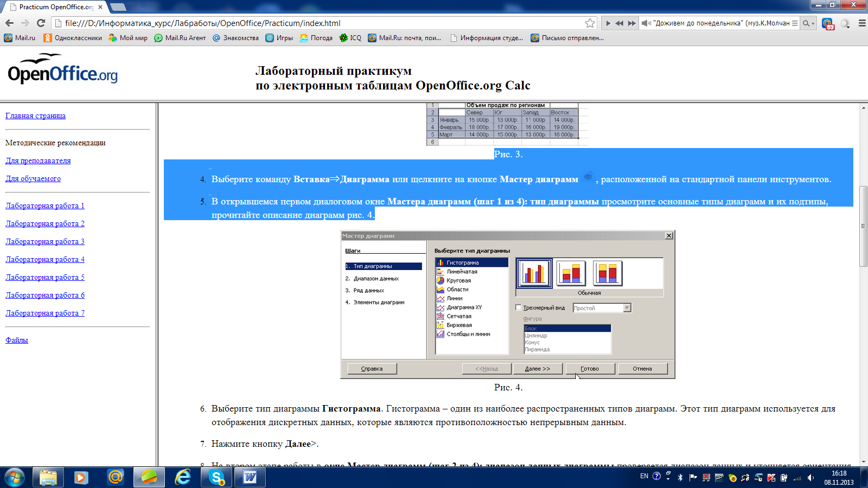The width and height of the screenshot is (868, 488).
Task: Start music playback with the play button
Action: [x=608, y=23]
